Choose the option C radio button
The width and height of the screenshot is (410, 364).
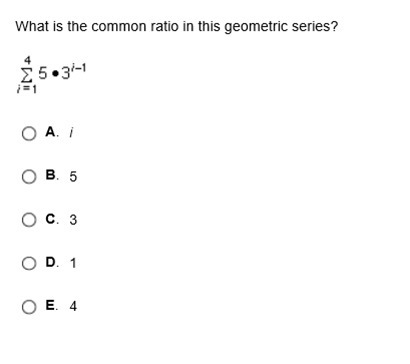[x=29, y=220]
